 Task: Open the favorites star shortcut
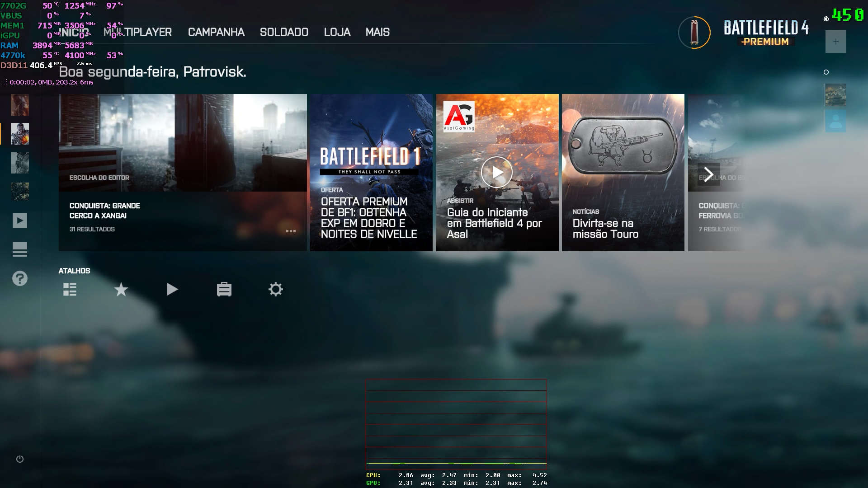pyautogui.click(x=121, y=289)
